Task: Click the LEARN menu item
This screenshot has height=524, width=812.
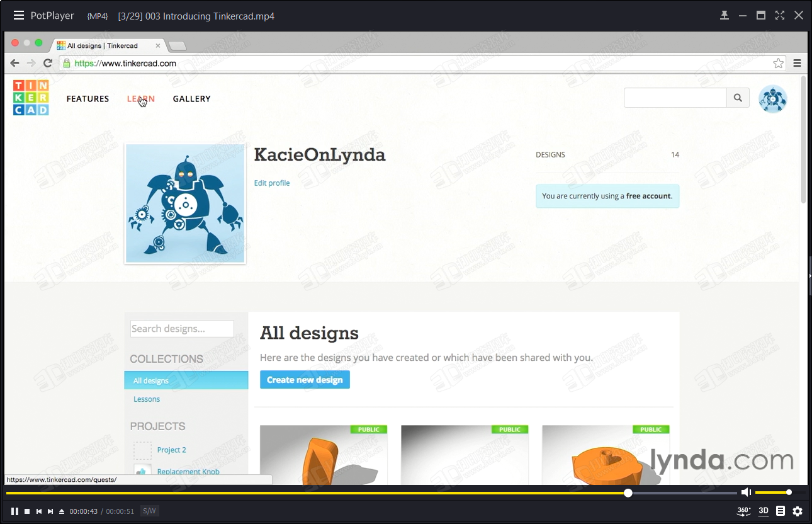Action: [x=140, y=99]
